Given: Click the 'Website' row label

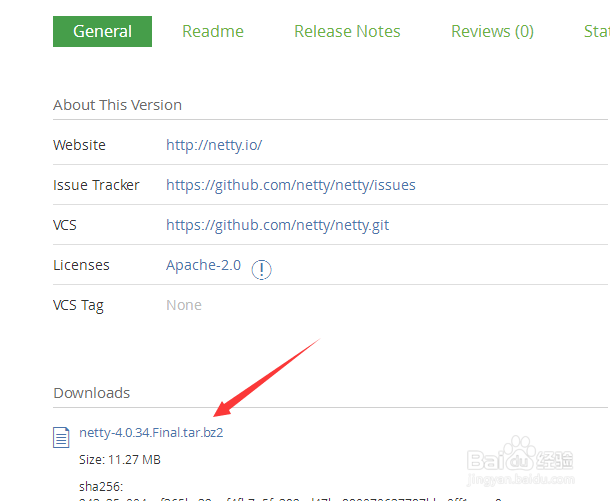Looking at the screenshot, I should (79, 145).
